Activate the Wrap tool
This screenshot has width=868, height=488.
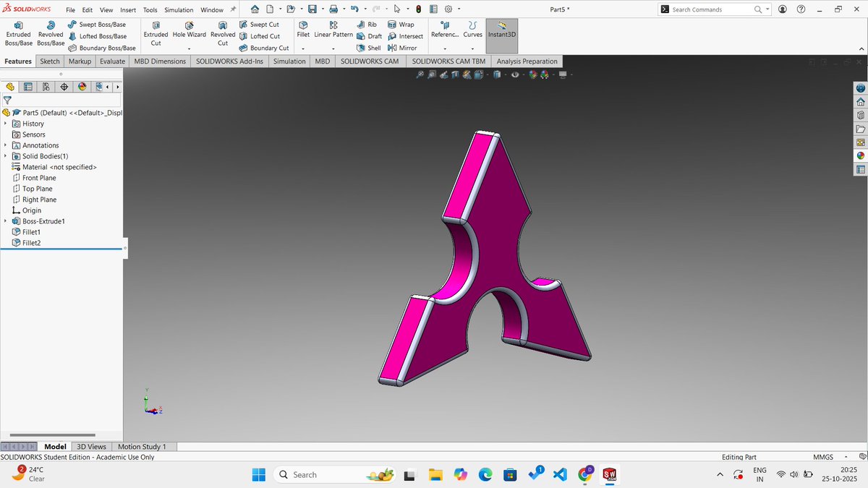pos(401,25)
